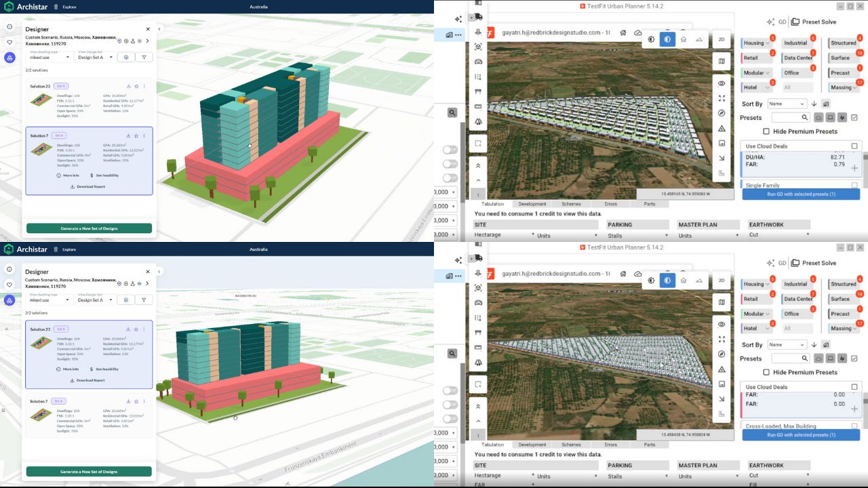Toggle eye visibility icon in upper TestFit viewport
The image size is (868, 488).
(722, 83)
